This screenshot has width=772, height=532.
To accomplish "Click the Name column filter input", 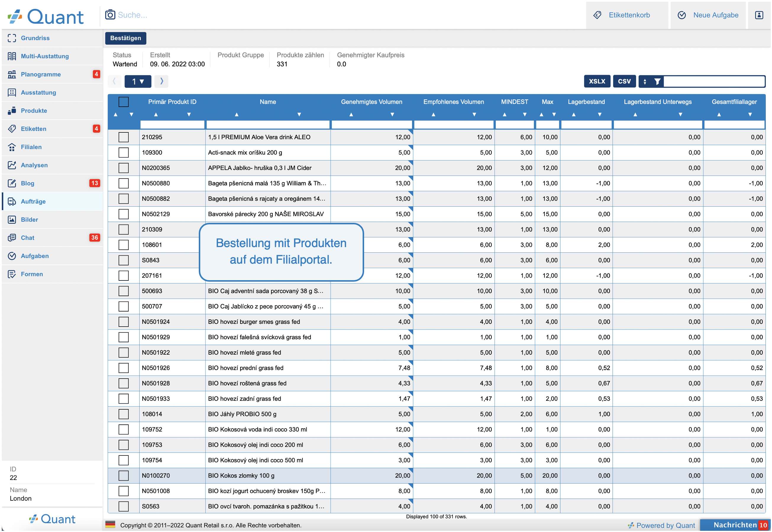I will click(x=268, y=125).
